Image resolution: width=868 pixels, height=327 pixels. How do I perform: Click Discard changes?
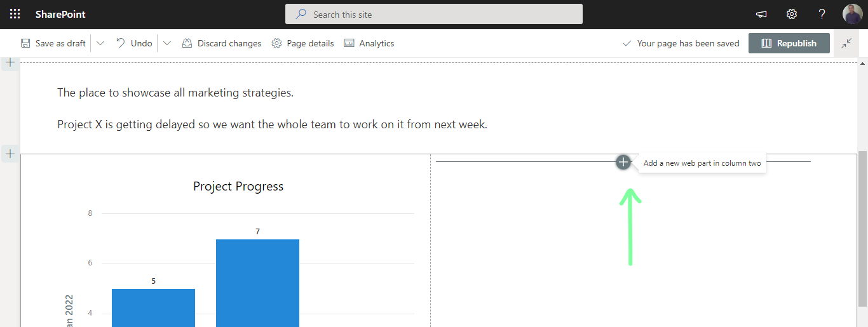click(x=221, y=43)
